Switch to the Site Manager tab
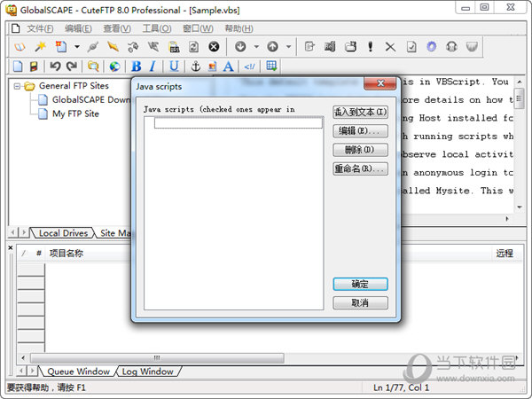This screenshot has width=532, height=399. pyautogui.click(x=114, y=233)
